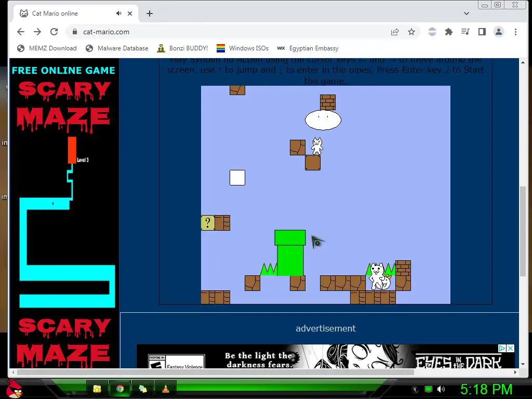The height and width of the screenshot is (399, 532).
Task: Open the Malware Database bookmark
Action: pos(117,48)
